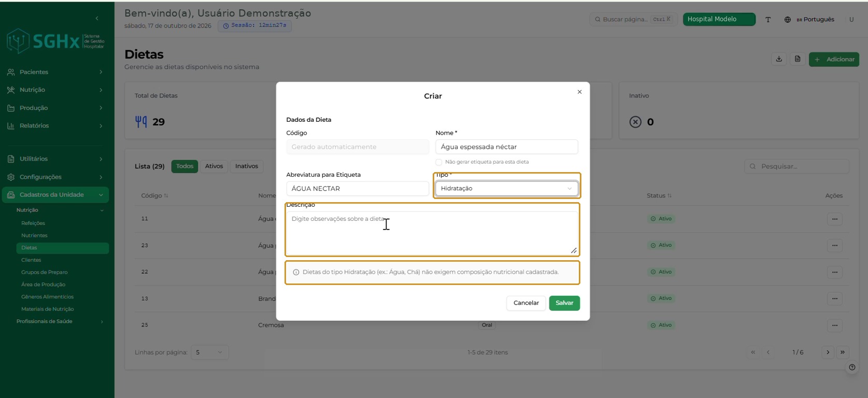
Task: Go to next page arrow
Action: click(x=828, y=352)
